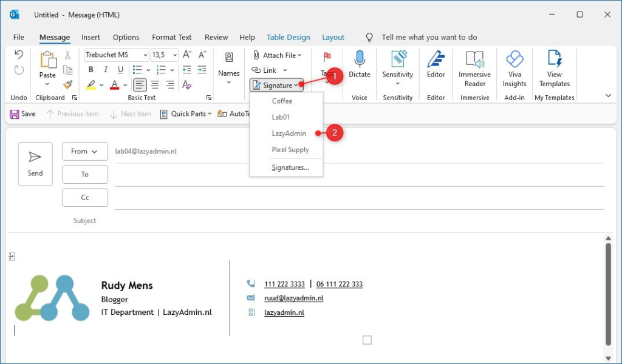Click the Save floppy icon
622x364 pixels.
(x=15, y=114)
